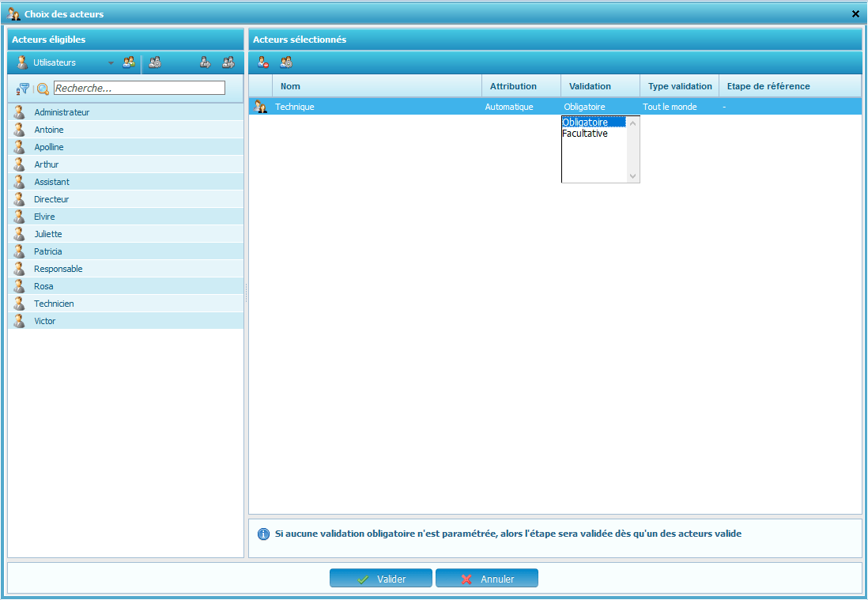Select the Administrateur user in the list

[62, 112]
